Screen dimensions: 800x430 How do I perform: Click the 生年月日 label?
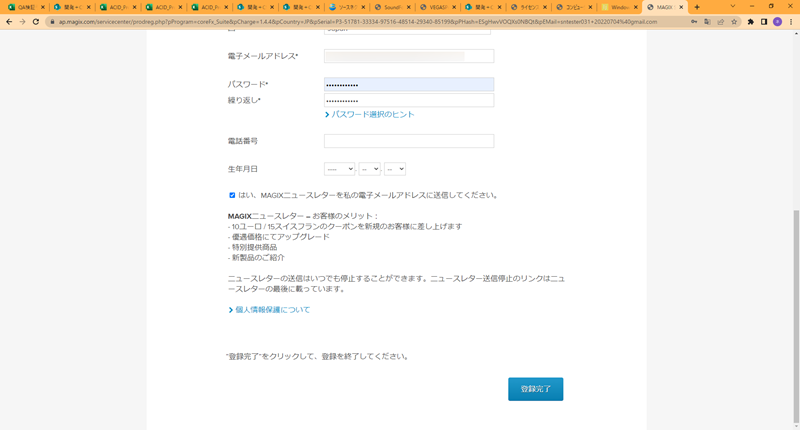click(x=242, y=169)
